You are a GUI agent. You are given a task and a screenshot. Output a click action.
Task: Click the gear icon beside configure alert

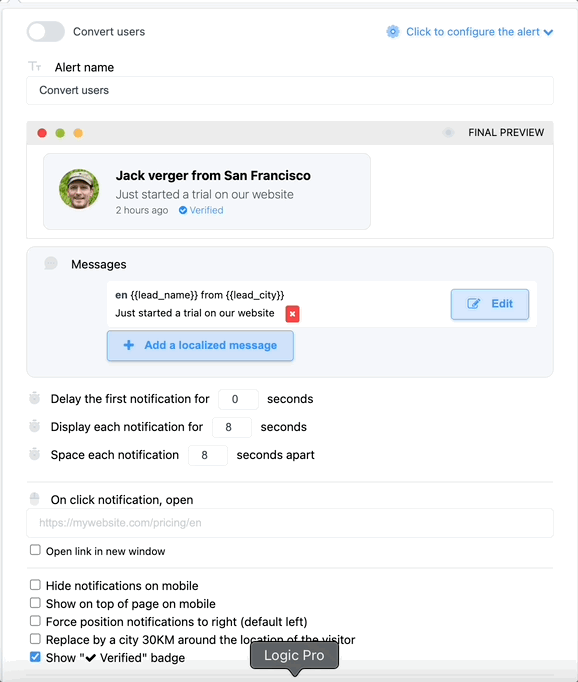pos(393,32)
